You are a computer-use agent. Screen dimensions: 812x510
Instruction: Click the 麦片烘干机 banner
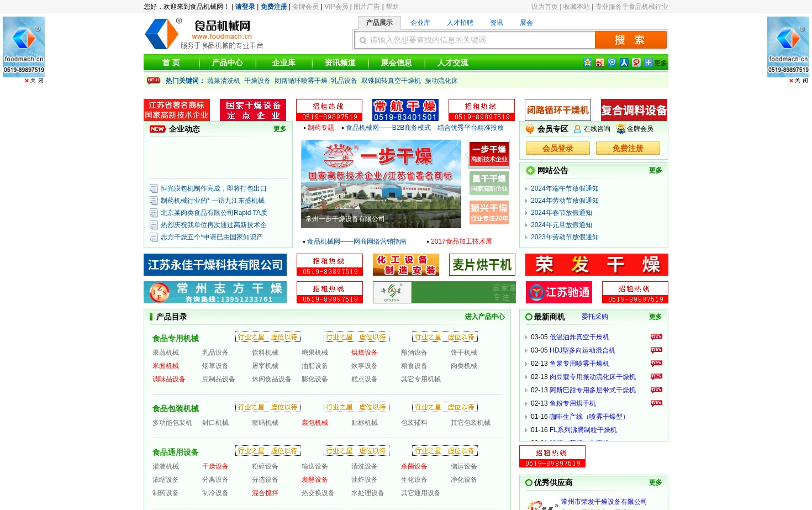click(482, 265)
